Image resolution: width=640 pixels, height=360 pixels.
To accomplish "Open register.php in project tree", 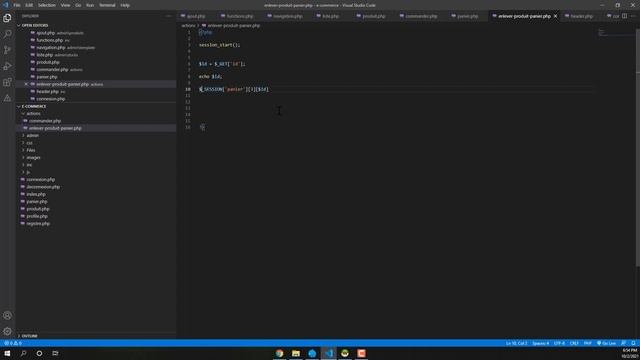I will tap(38, 224).
